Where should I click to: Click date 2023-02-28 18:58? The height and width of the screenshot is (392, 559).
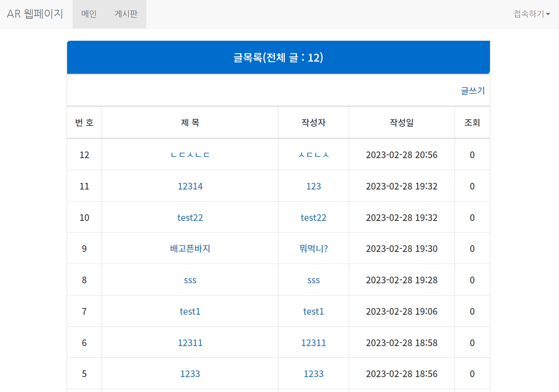[402, 343]
